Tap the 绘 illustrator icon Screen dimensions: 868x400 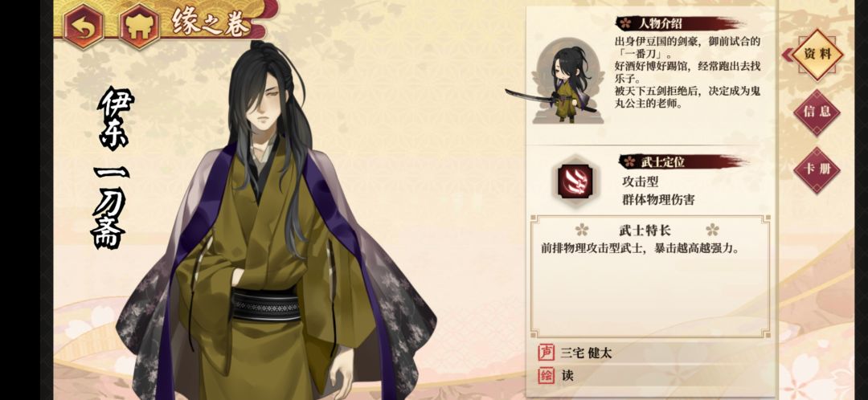tap(547, 376)
